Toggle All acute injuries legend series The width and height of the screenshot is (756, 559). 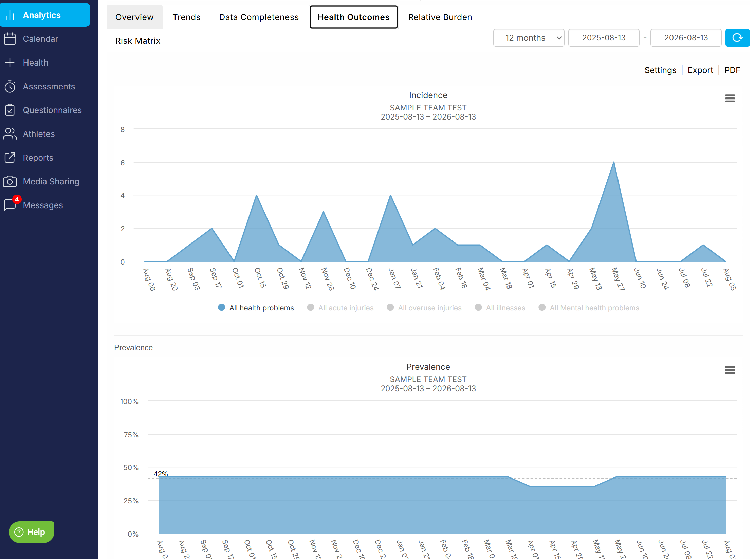340,308
